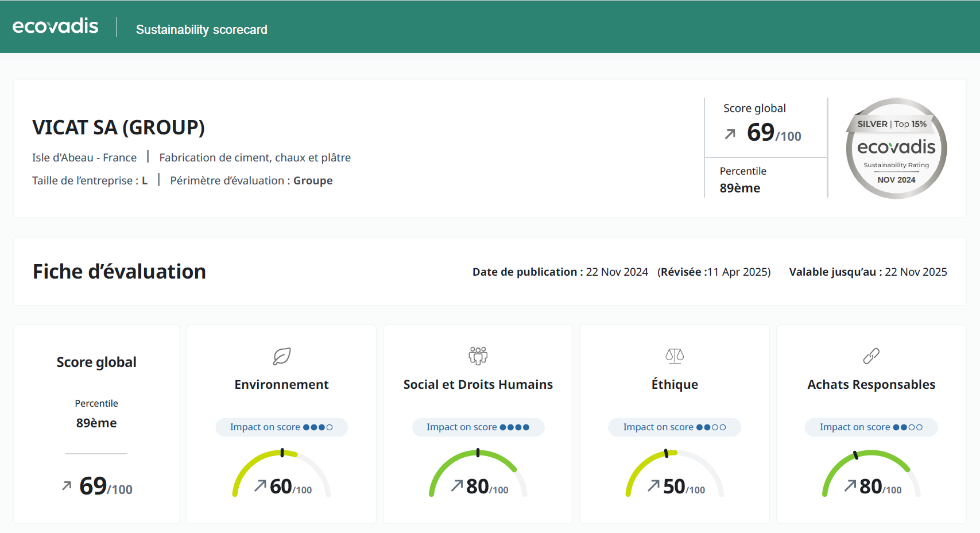The height and width of the screenshot is (533, 980).
Task: Click the trend arrow in Score global card
Action: pos(67,486)
